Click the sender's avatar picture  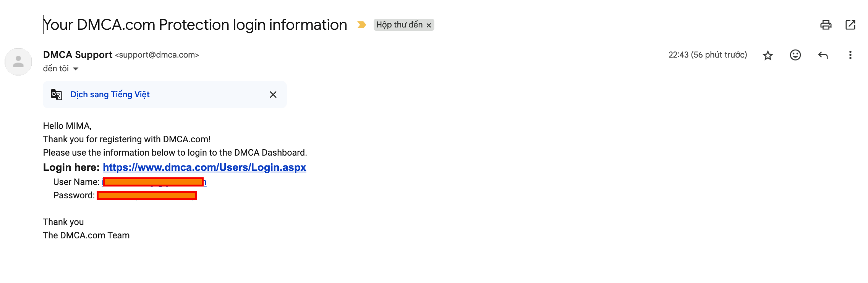[x=18, y=61]
